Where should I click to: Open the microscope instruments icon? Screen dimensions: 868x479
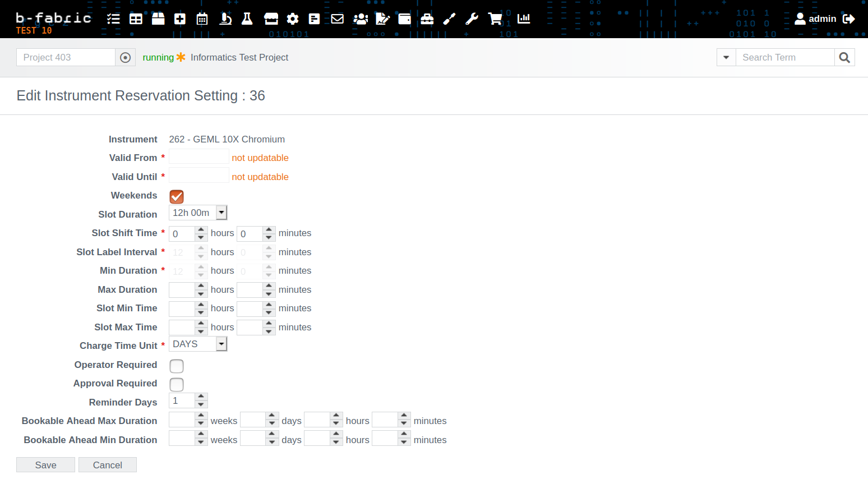(225, 19)
